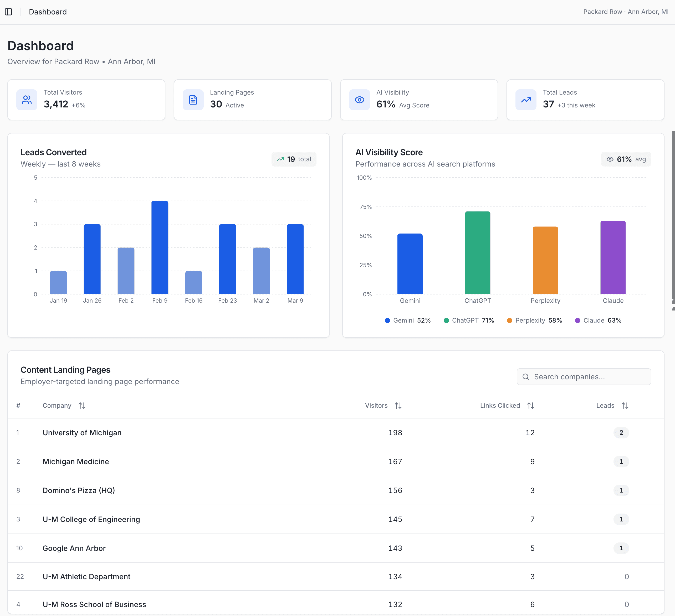Select the ChatGPT bar in visibility chart
The width and height of the screenshot is (675, 616).
[x=477, y=253]
